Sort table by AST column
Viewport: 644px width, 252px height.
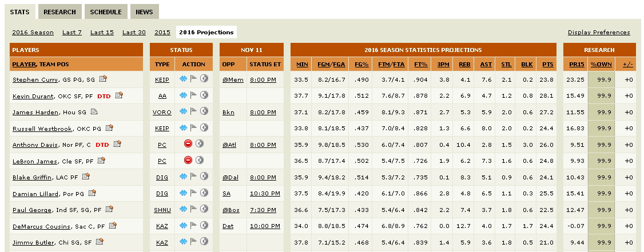click(x=486, y=64)
